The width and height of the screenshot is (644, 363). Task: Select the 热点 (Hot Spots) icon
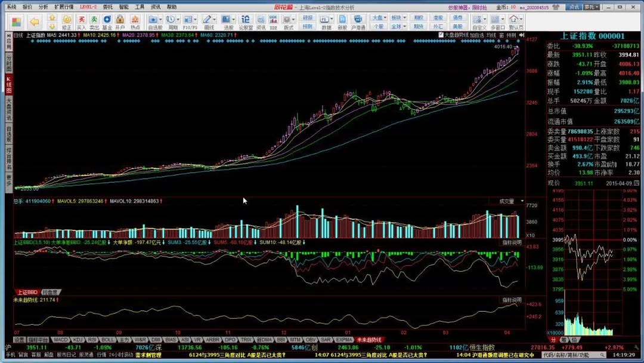[x=134, y=18]
